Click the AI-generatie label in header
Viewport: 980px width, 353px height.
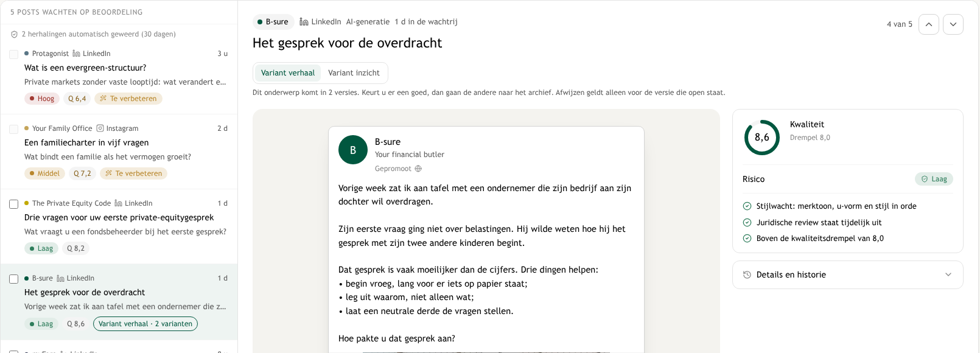click(x=368, y=22)
